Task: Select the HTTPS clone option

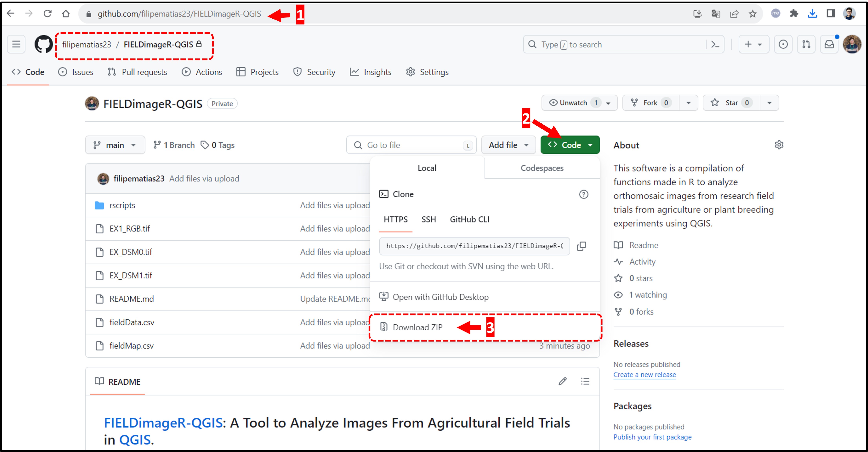Action: point(395,220)
